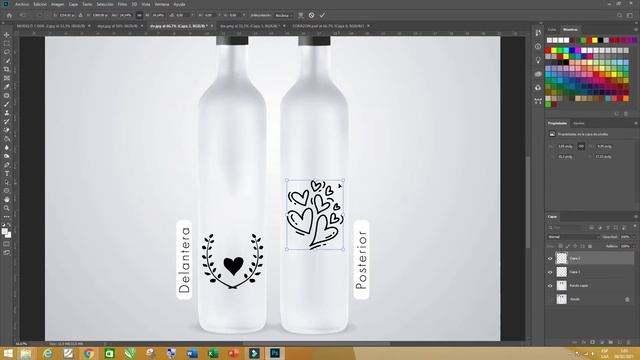
Task: Open the Edit Toolbar three-dots icon
Action: [x=7, y=217]
